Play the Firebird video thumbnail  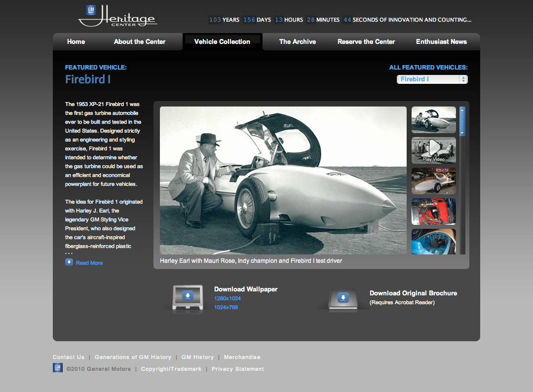pyautogui.click(x=434, y=150)
